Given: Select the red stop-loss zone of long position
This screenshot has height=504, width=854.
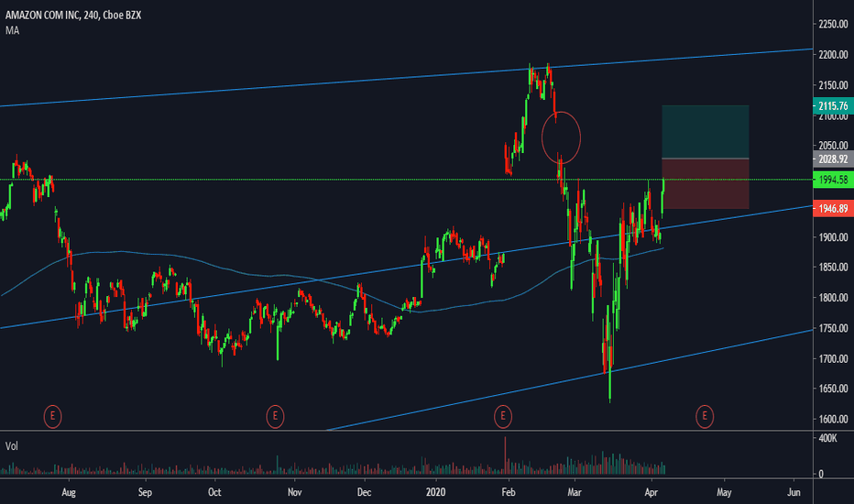Looking at the screenshot, I should tap(706, 184).
